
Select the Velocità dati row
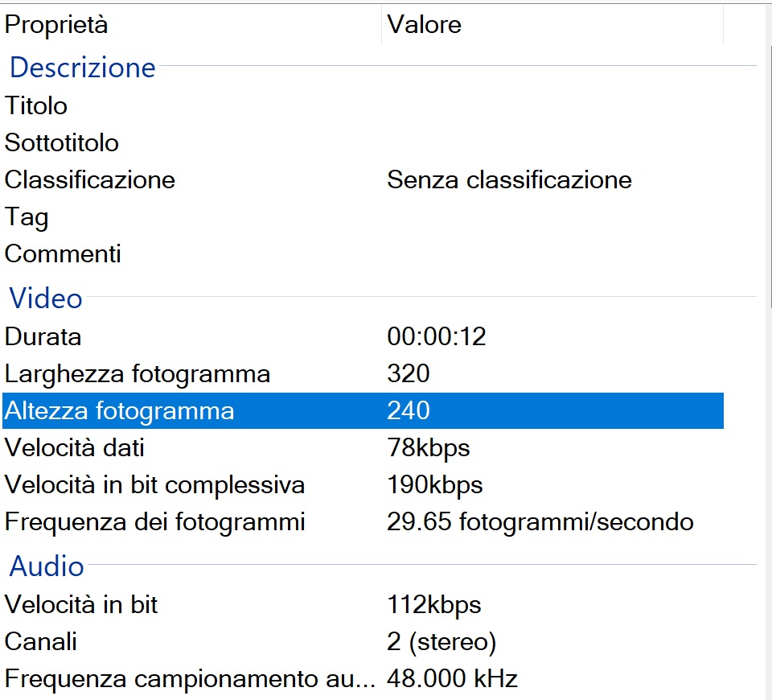pos(75,447)
